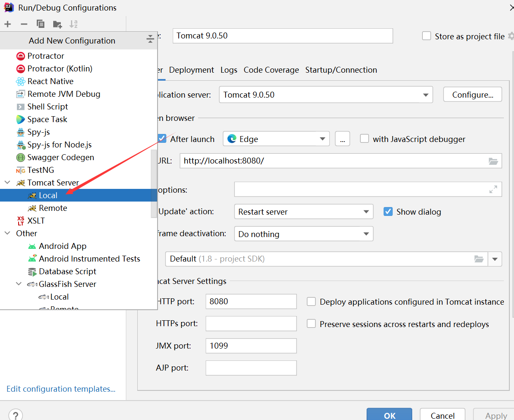Click gear icon next to Store as project file
Image resolution: width=514 pixels, height=420 pixels.
click(x=511, y=36)
